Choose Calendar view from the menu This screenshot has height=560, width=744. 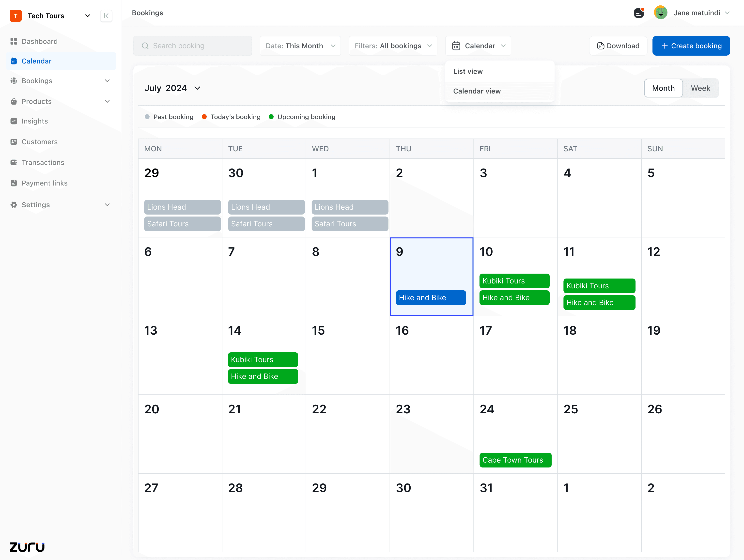tap(477, 91)
